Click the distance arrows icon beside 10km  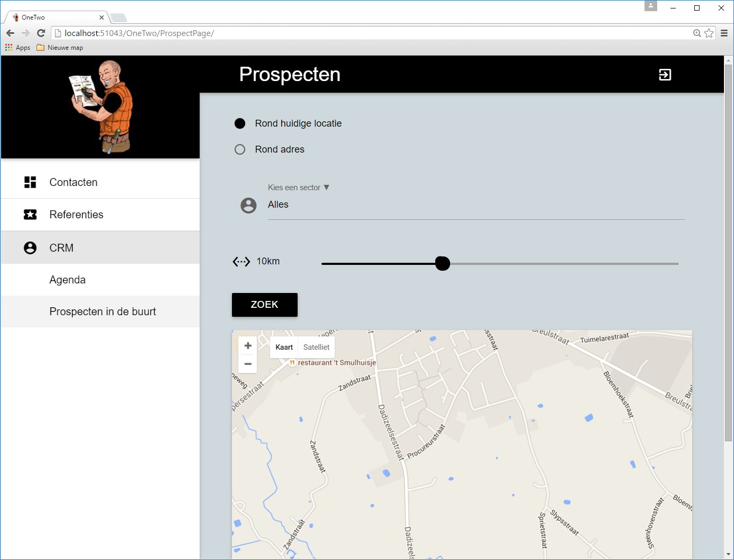tap(241, 261)
